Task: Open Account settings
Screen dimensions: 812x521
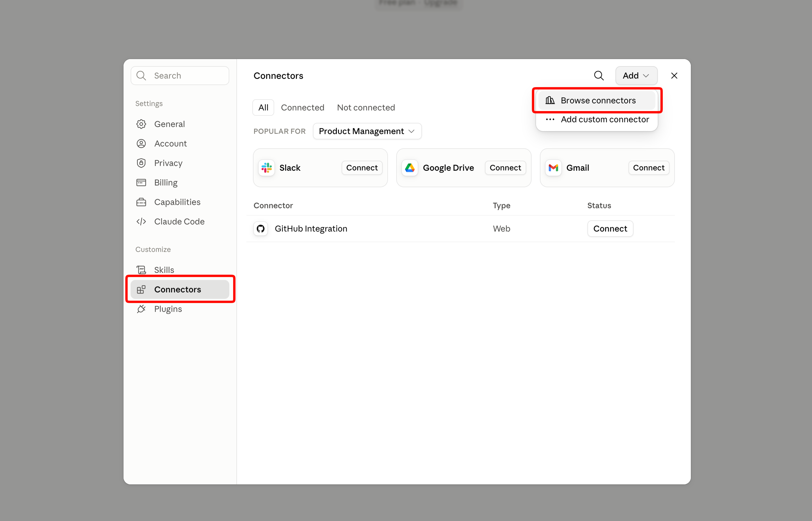Action: pos(180,144)
